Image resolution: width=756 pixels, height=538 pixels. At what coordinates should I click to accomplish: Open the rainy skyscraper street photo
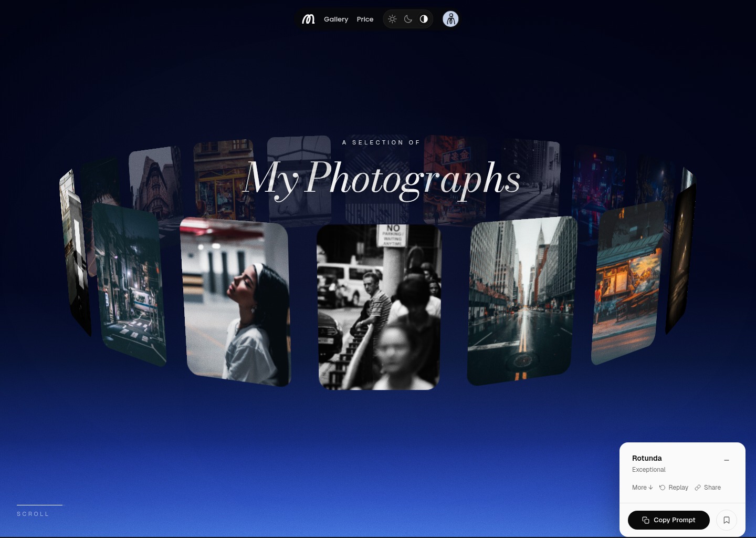pos(522,301)
